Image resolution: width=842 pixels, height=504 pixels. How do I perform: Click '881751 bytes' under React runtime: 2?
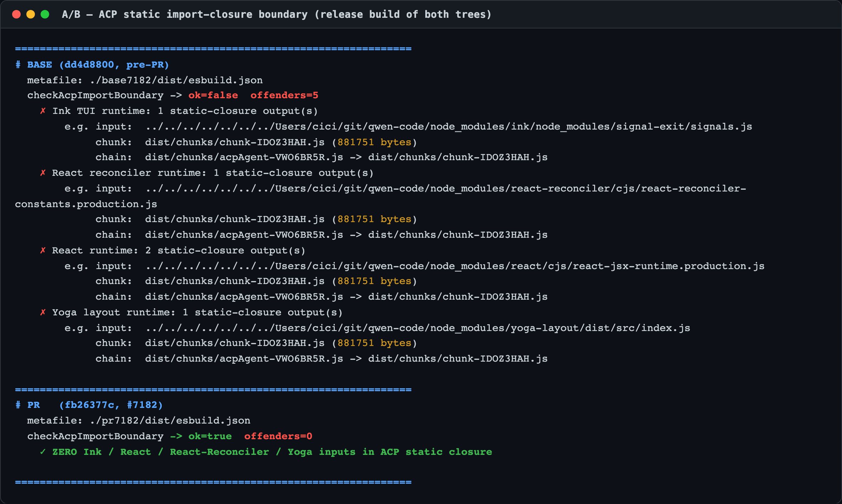click(374, 281)
